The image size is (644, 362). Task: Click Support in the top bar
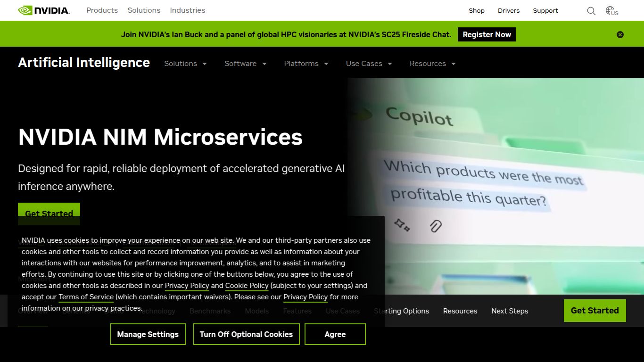545,10
